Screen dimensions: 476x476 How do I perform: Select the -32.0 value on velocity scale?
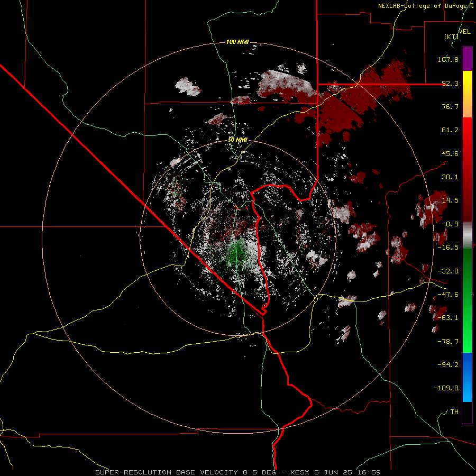point(448,271)
